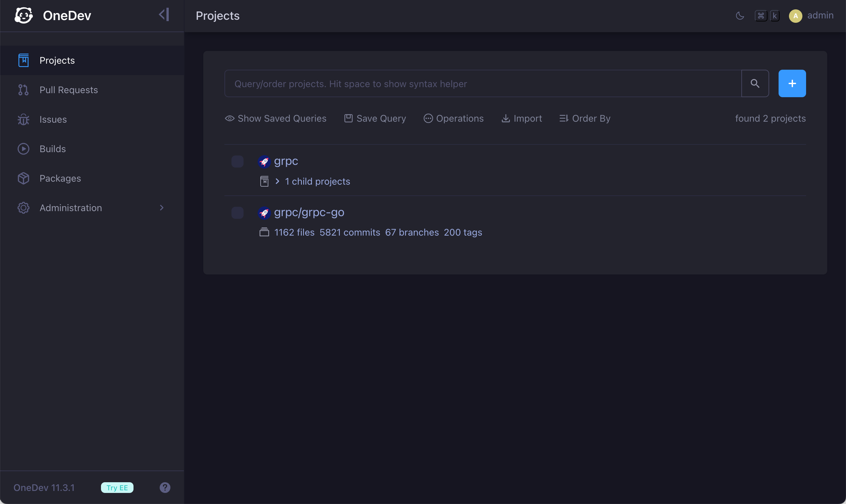Click the search magnifier icon

click(755, 83)
